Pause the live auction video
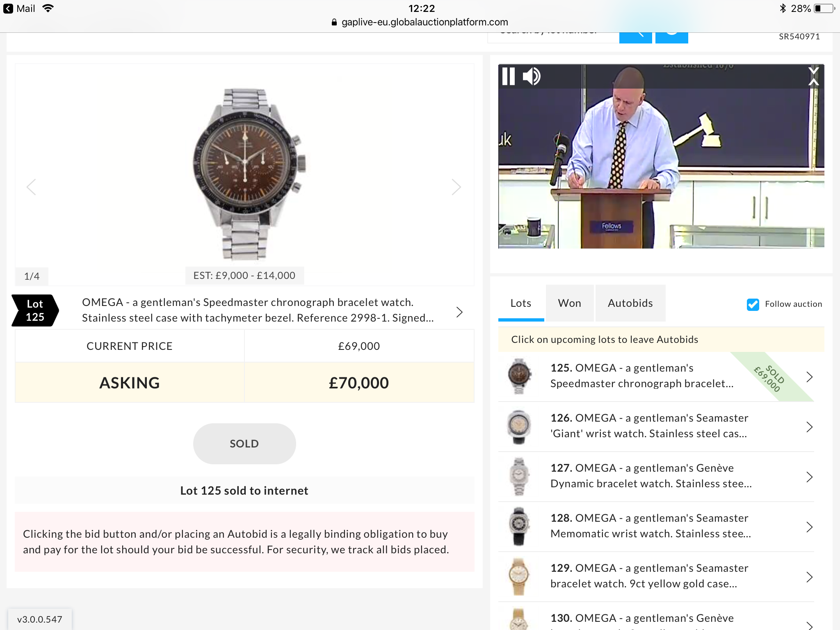Screen dimensions: 840x630 (x=508, y=76)
